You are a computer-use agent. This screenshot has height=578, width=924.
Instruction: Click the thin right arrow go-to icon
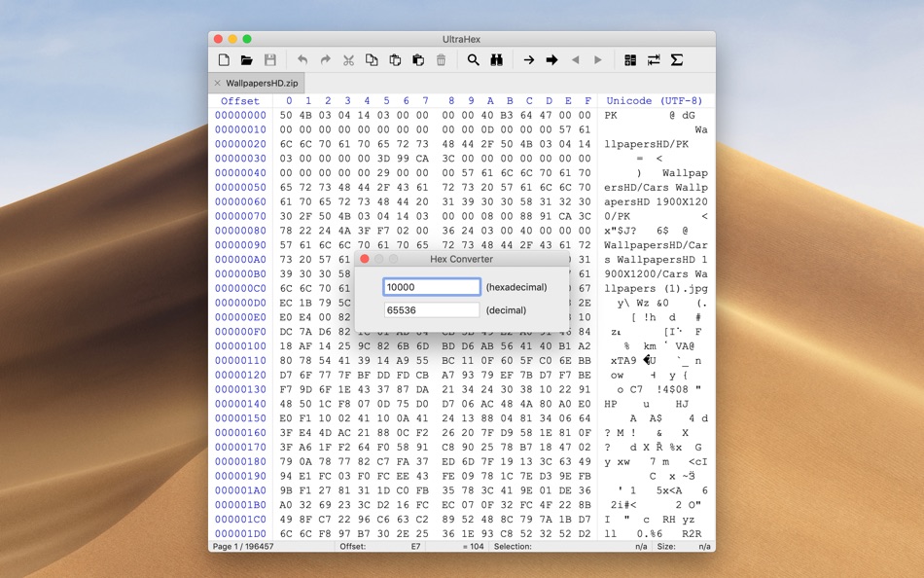tap(528, 60)
